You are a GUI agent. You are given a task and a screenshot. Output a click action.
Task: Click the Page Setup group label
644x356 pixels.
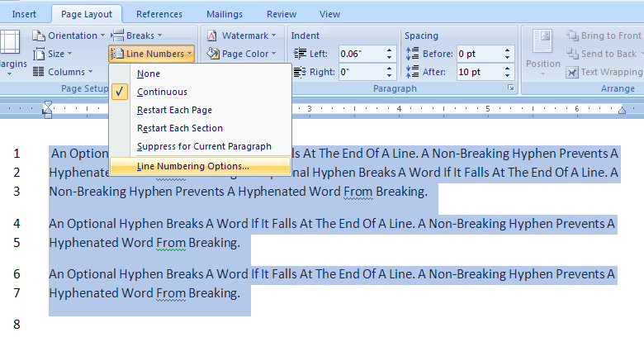(84, 88)
